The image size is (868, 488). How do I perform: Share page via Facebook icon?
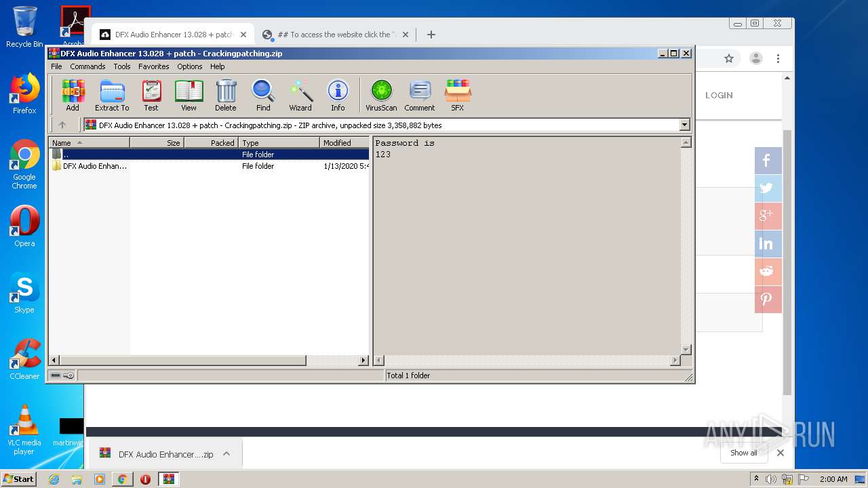coord(768,161)
